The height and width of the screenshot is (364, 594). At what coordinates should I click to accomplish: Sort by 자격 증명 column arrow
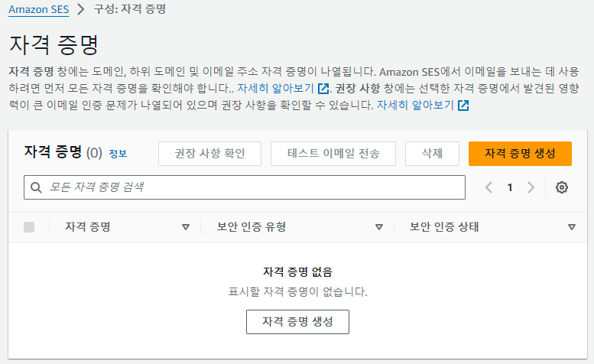tap(186, 227)
